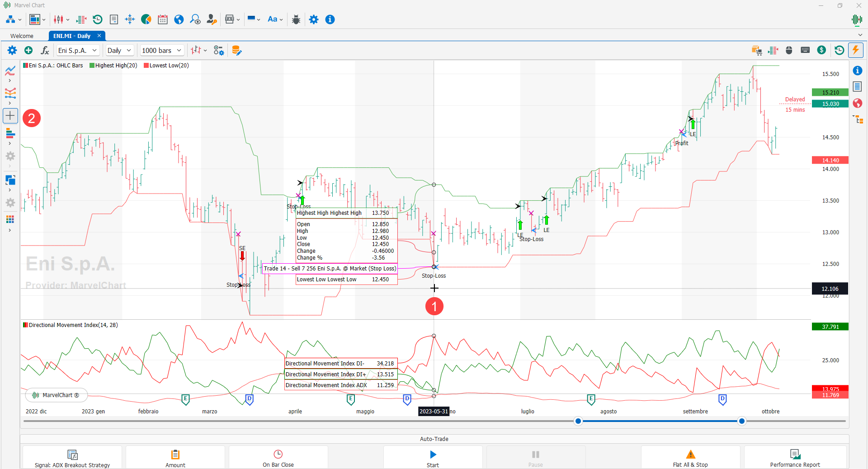Click the Amount button
This screenshot has height=469, width=868.
175,458
